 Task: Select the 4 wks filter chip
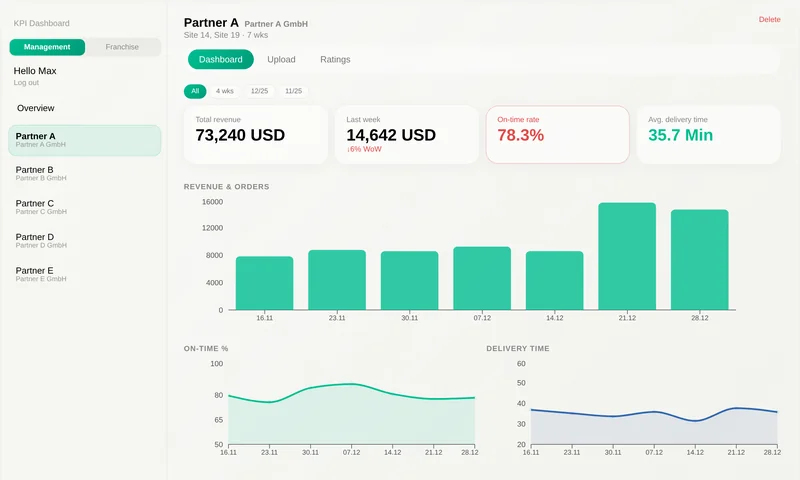224,91
